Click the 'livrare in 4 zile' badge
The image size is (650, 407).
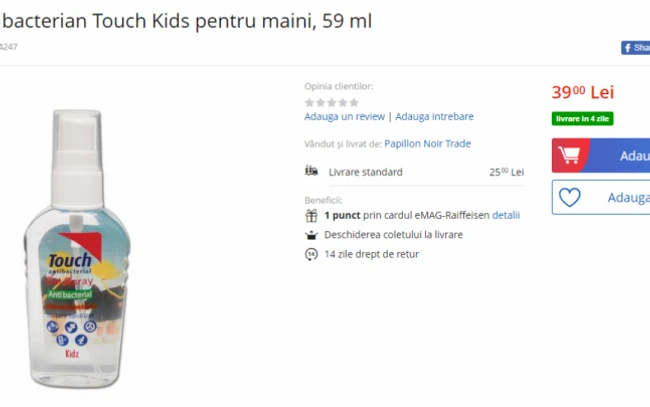pos(582,119)
